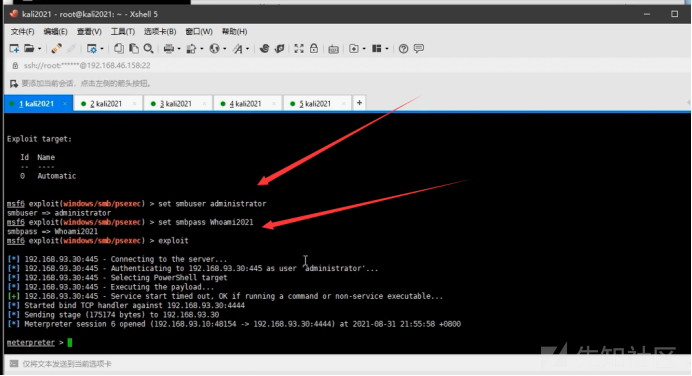Click the New Session toolbar icon
Screen dimensions: 692x376
14,49
